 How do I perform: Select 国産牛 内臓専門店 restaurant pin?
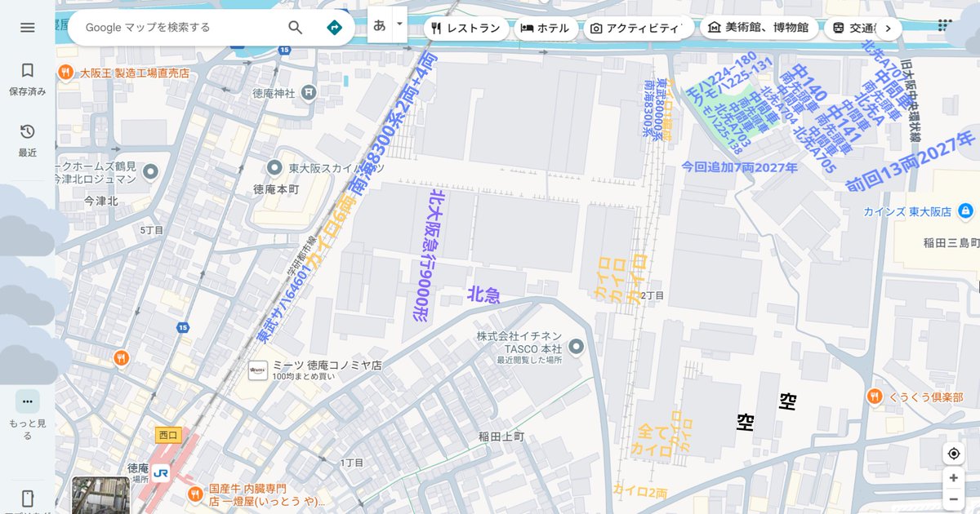(194, 494)
